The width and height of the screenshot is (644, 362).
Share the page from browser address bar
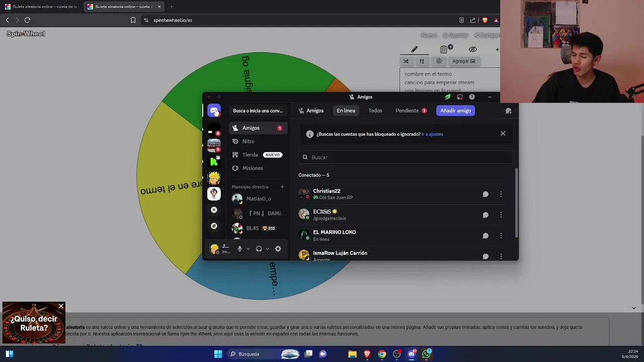click(x=472, y=20)
